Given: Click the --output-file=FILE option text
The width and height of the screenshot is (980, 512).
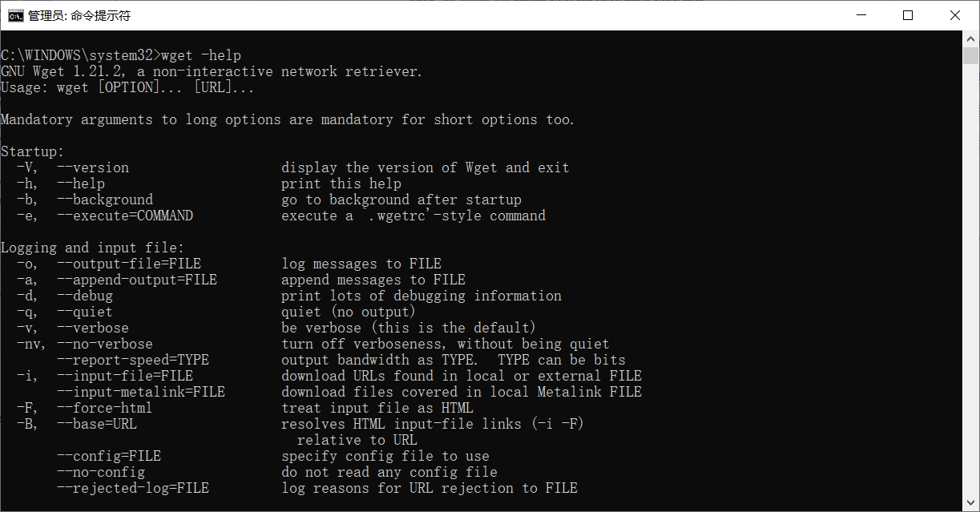Looking at the screenshot, I should click(x=128, y=263).
